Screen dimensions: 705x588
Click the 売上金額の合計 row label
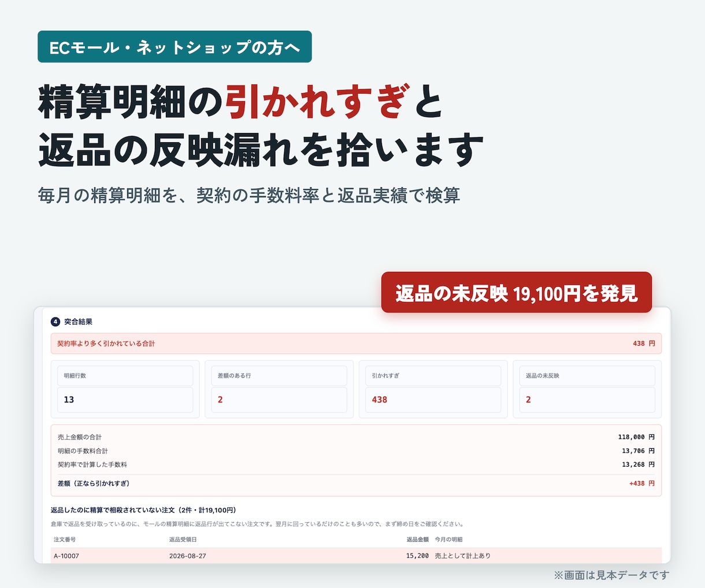point(80,437)
